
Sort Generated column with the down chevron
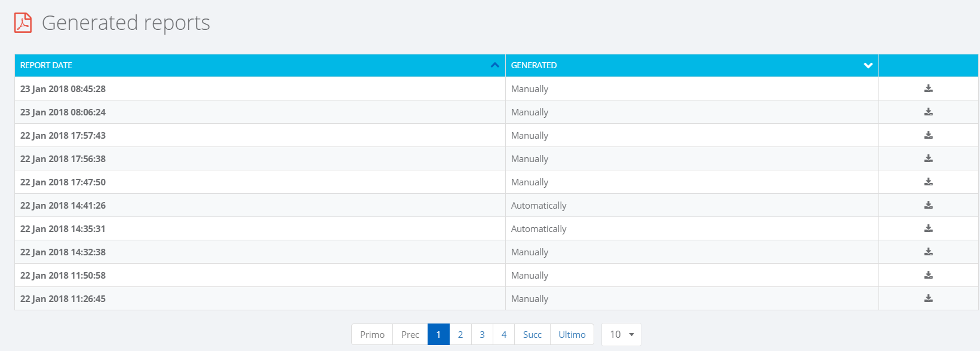click(868, 65)
